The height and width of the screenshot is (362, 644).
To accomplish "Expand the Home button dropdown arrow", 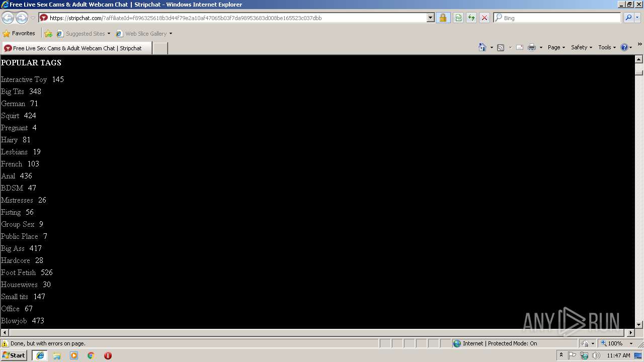I will tap(492, 47).
